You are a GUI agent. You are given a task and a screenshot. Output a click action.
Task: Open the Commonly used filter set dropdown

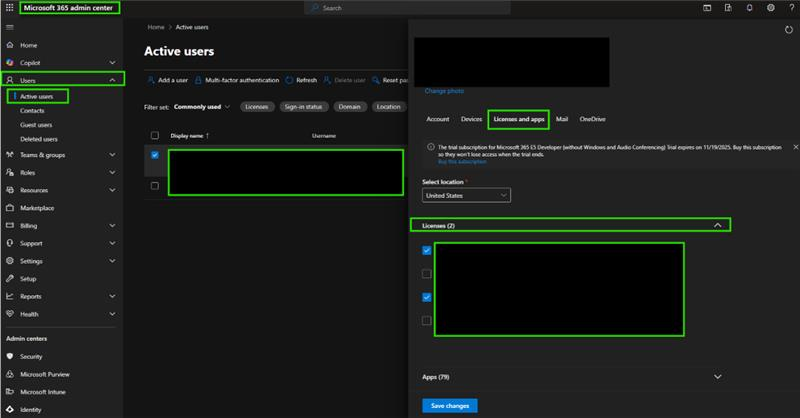tap(202, 107)
